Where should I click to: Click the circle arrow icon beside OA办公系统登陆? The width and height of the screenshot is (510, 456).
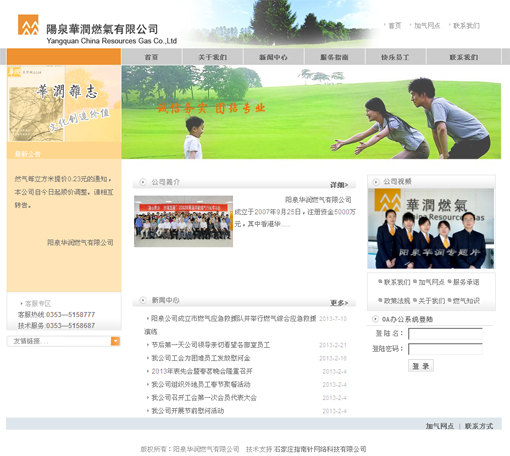click(x=375, y=319)
